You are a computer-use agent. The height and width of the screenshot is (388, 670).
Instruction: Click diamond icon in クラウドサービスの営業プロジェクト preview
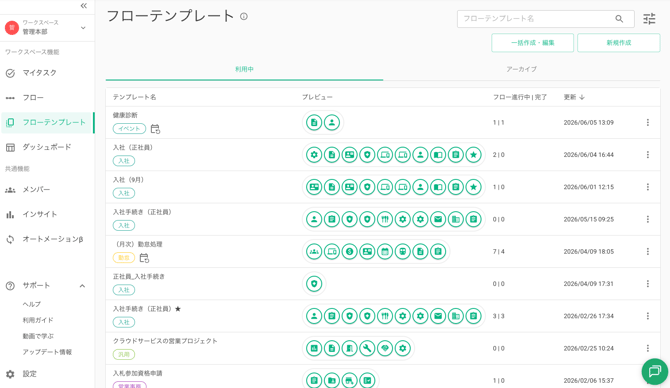(x=385, y=348)
